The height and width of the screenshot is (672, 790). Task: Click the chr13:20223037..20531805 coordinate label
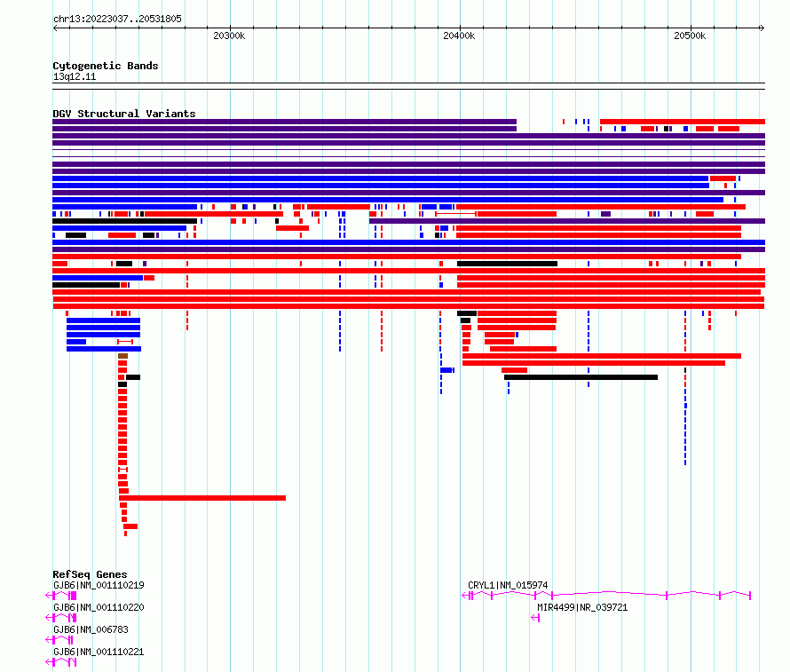tap(117, 20)
